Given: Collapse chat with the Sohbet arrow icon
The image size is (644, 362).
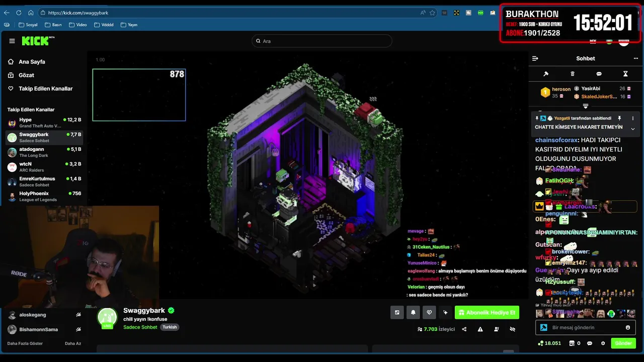Looking at the screenshot, I should [x=535, y=58].
